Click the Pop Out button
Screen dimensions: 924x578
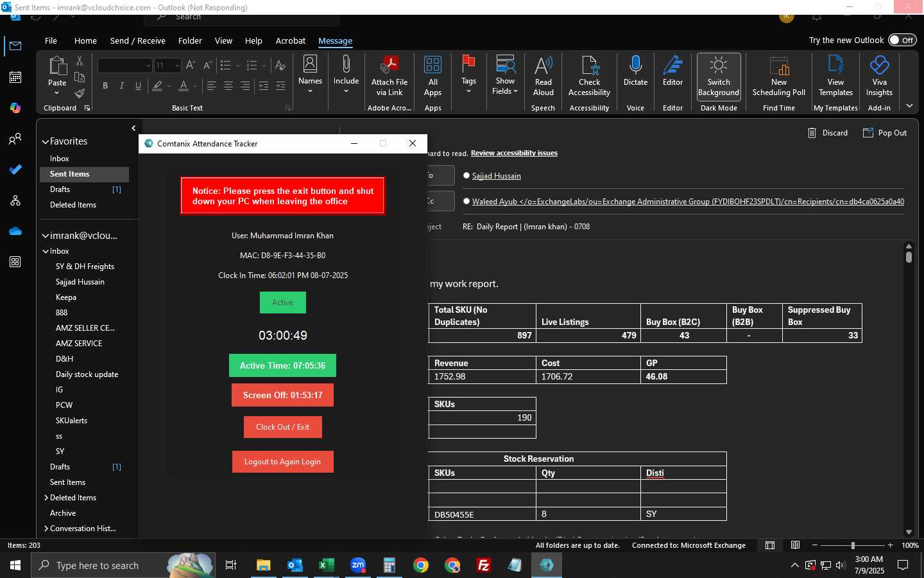click(x=885, y=133)
